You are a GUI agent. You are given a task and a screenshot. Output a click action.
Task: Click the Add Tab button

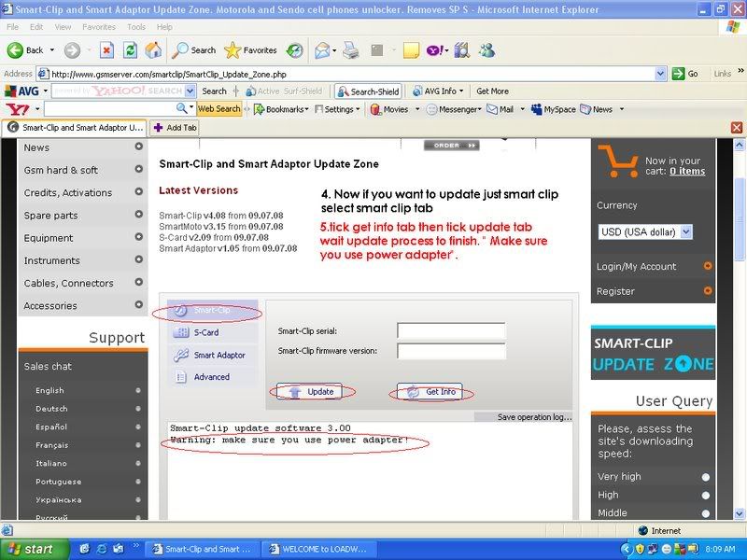tap(175, 128)
